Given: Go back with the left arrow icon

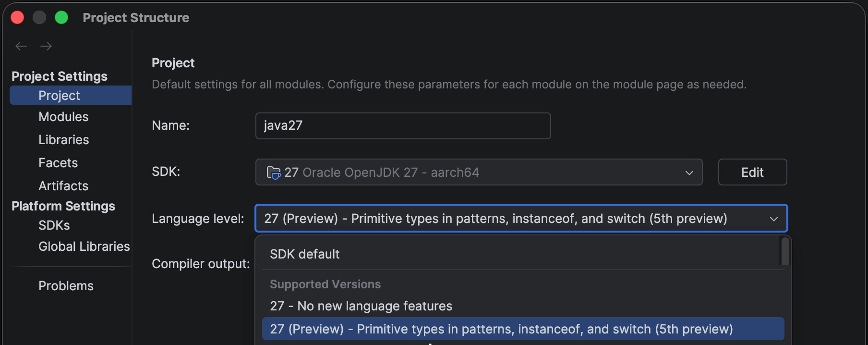Looking at the screenshot, I should 21,46.
